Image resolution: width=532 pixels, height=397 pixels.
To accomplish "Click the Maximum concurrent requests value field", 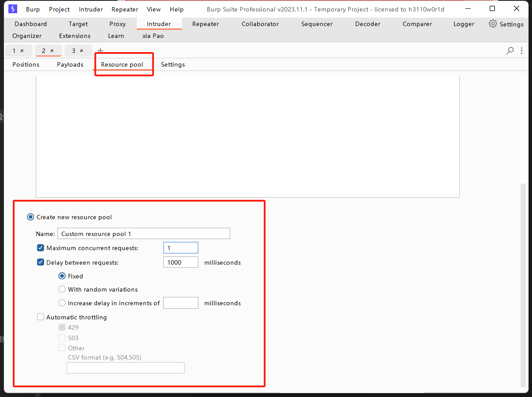I will [181, 248].
